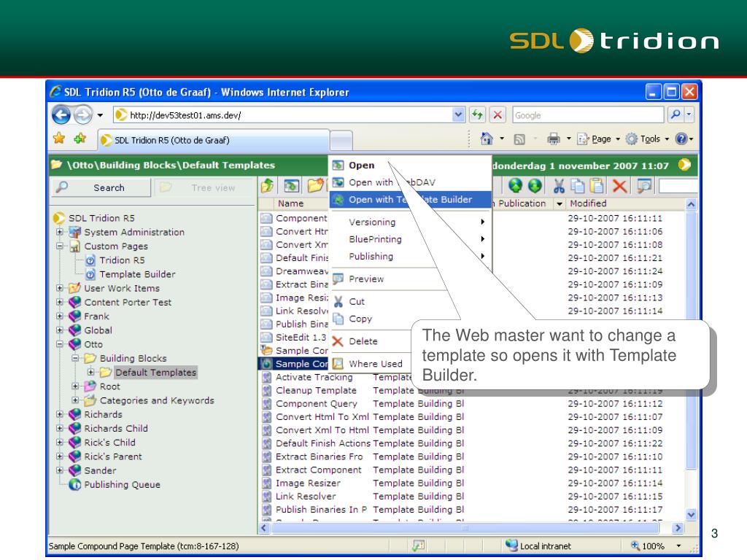Click the yellow Tridion logo icon beside the date
The image size is (747, 560).
click(684, 165)
